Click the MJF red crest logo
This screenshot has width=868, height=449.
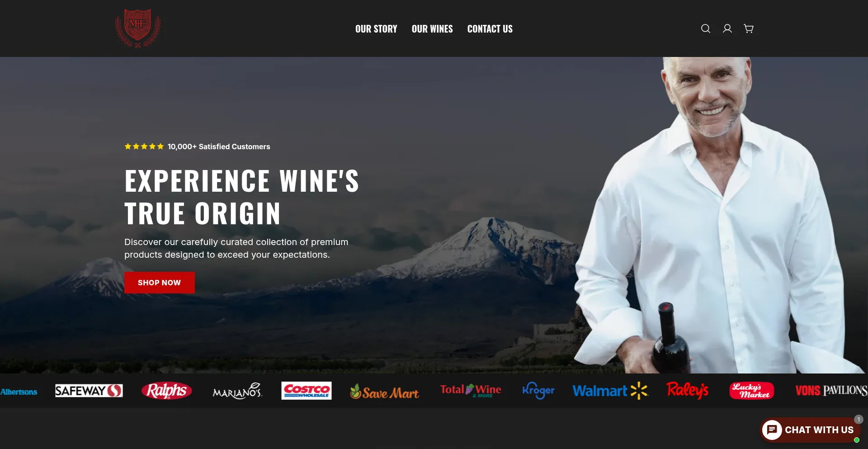[138, 28]
